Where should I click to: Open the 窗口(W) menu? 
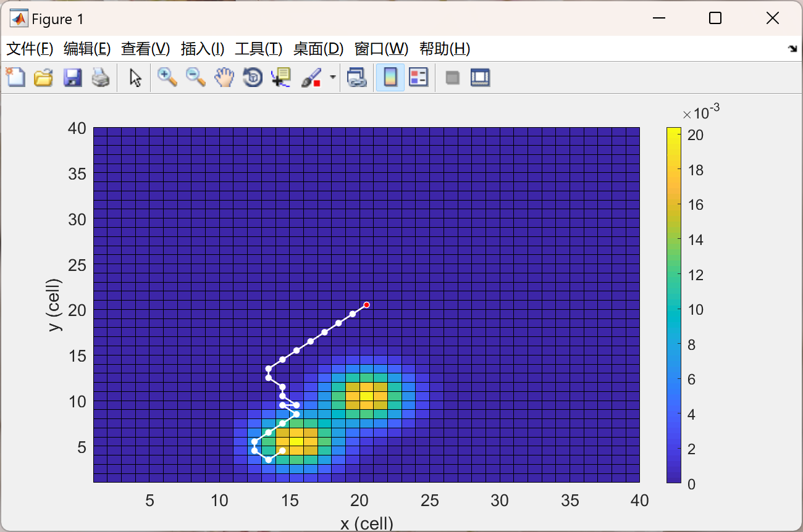click(x=381, y=49)
